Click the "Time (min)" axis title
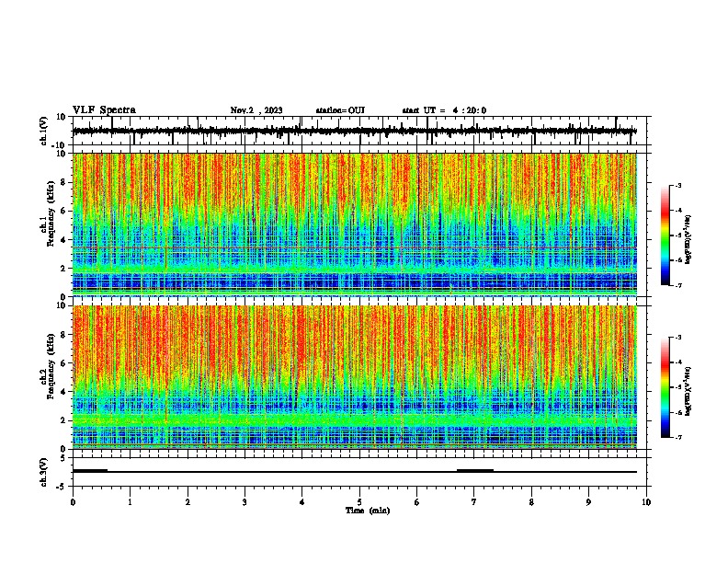Screen dimensions: 728x563 368,511
